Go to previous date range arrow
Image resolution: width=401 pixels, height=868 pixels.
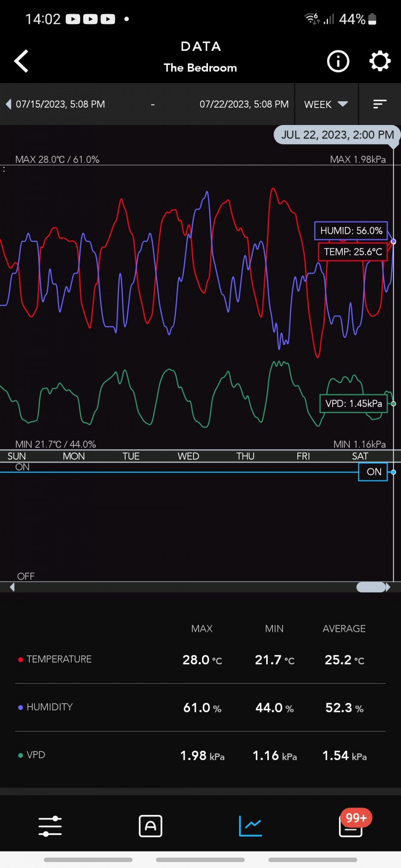coord(8,104)
